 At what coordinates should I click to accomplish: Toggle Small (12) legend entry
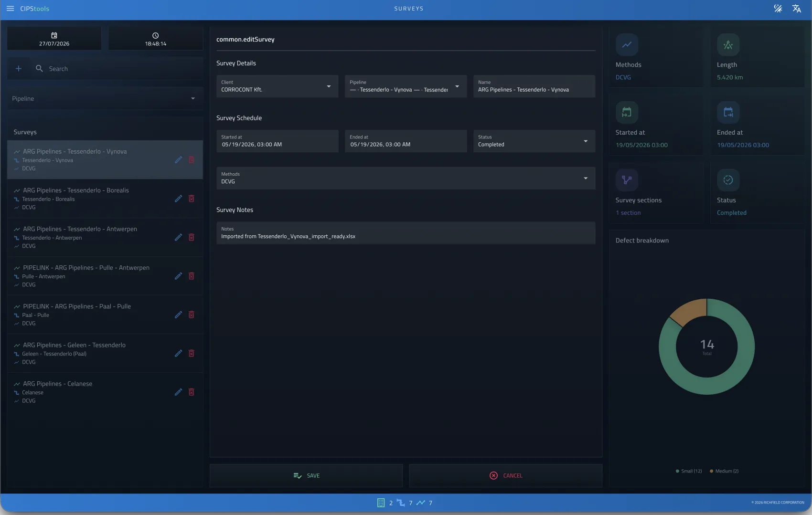point(689,471)
